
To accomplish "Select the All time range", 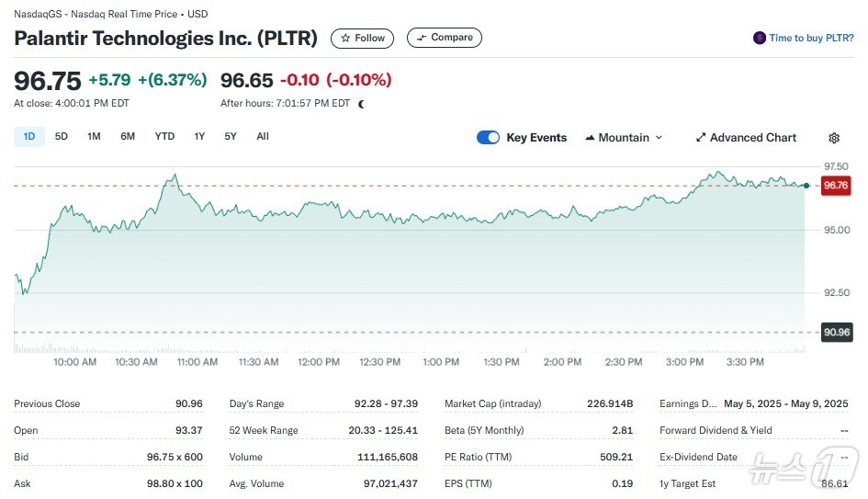I will coord(263,137).
